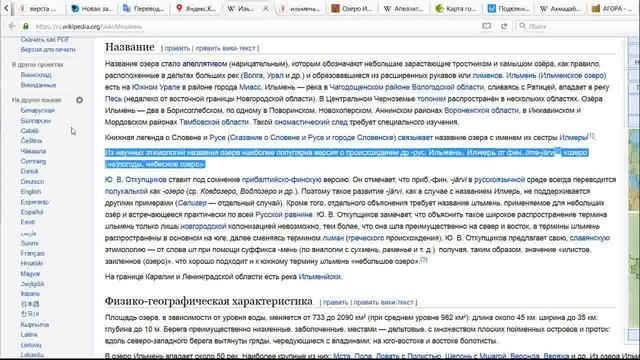Viewport: 640px width, 360px height.
Task: Select 'Čeština' language link
Action: click(31, 141)
